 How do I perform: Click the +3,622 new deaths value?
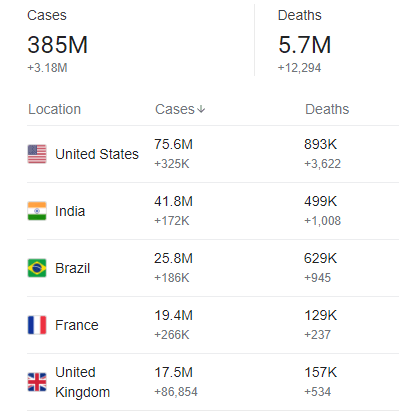click(x=322, y=164)
